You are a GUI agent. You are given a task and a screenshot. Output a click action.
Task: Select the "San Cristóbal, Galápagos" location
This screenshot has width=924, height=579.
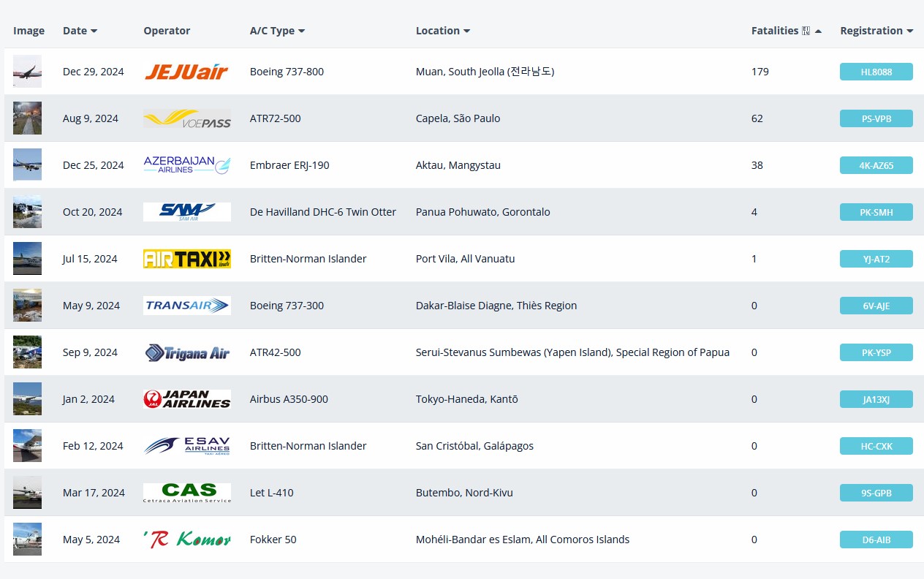(475, 446)
